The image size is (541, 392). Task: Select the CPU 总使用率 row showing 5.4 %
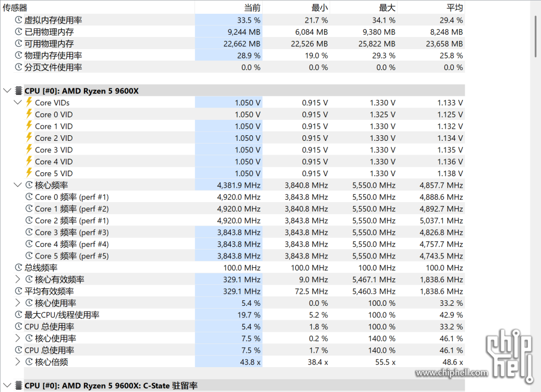49,326
